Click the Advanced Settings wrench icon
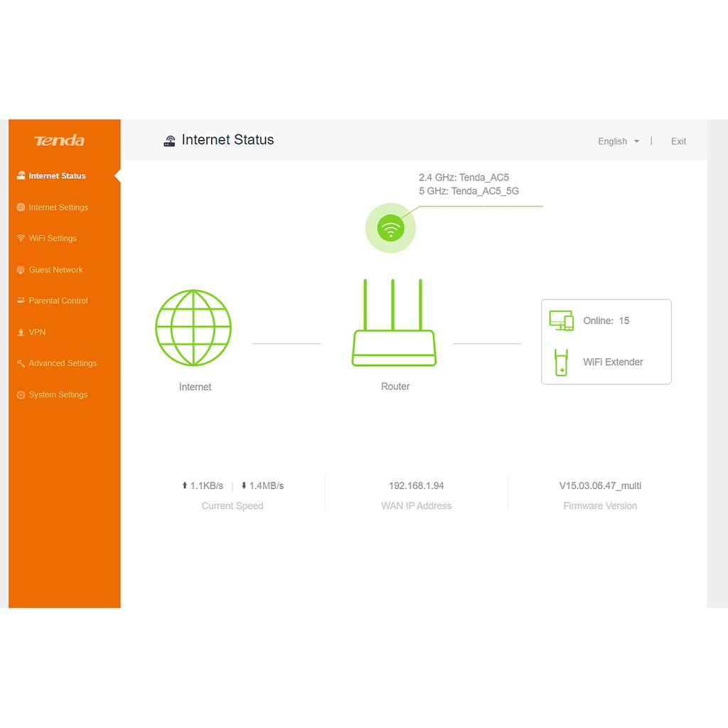728x728 pixels. coord(21,363)
